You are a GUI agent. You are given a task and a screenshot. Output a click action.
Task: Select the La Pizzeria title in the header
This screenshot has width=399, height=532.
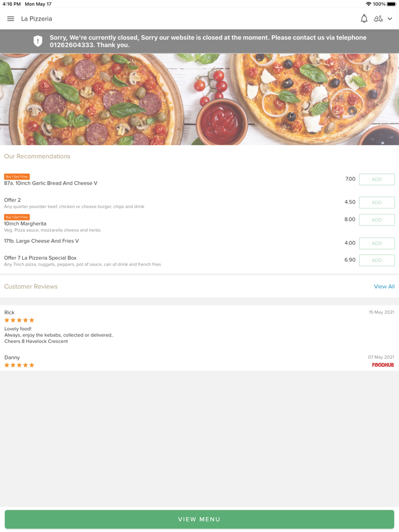[x=36, y=18]
